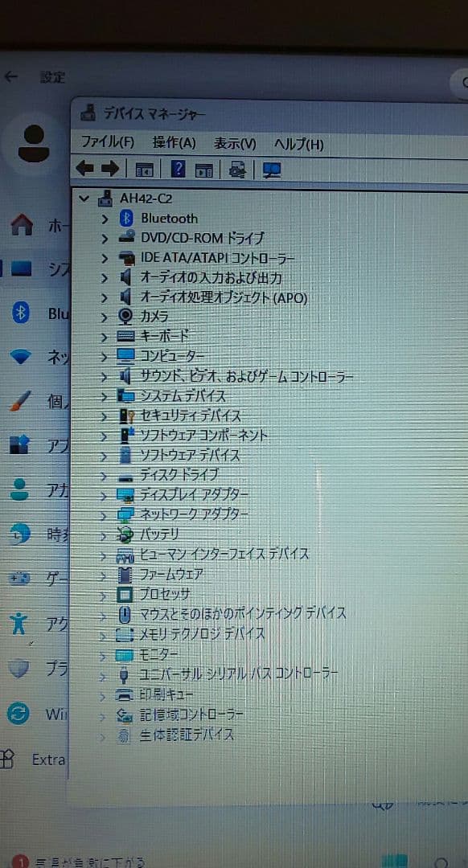Image resolution: width=468 pixels, height=868 pixels.
Task: Click the セキュリティ デバイス key icon
Action: pos(126,416)
